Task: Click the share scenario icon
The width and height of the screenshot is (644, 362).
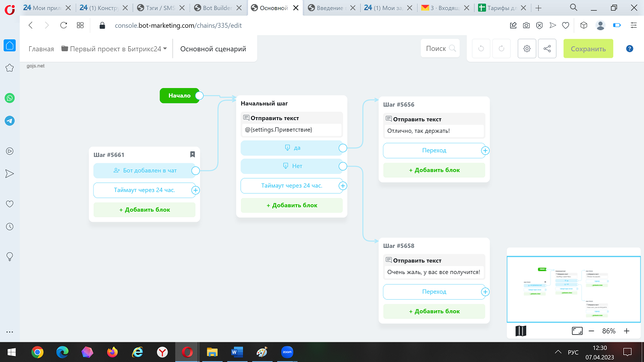Action: (547, 49)
